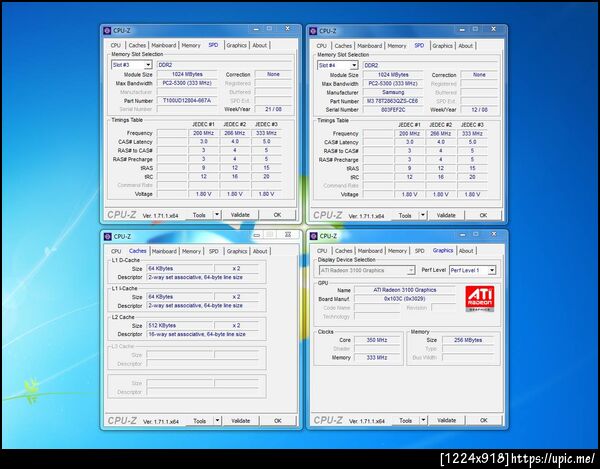Image resolution: width=600 pixels, height=469 pixels.
Task: Switch to Caches tab in Graphics window
Action: [343, 251]
